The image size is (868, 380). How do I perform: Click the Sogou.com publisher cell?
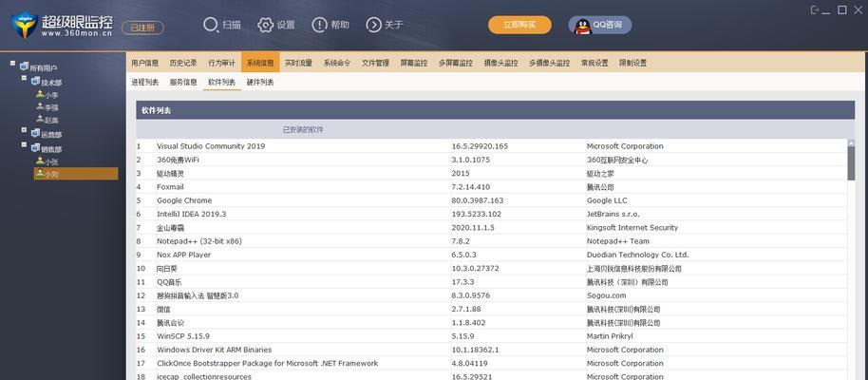tap(607, 295)
